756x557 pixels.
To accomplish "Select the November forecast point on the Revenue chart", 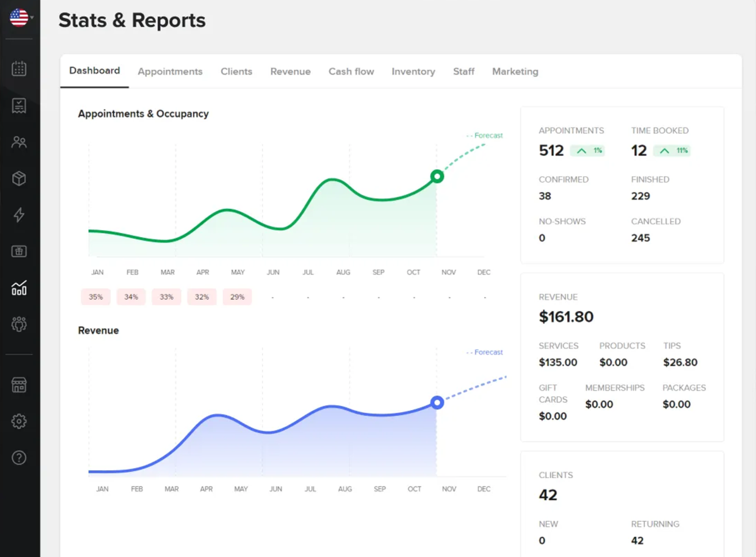I will (x=437, y=402).
